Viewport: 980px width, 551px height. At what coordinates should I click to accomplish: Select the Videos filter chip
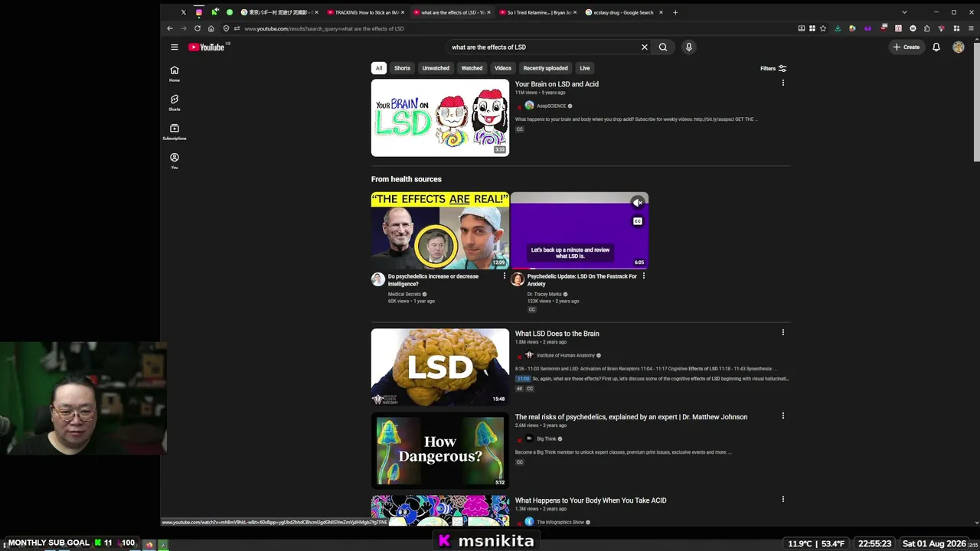tap(503, 68)
